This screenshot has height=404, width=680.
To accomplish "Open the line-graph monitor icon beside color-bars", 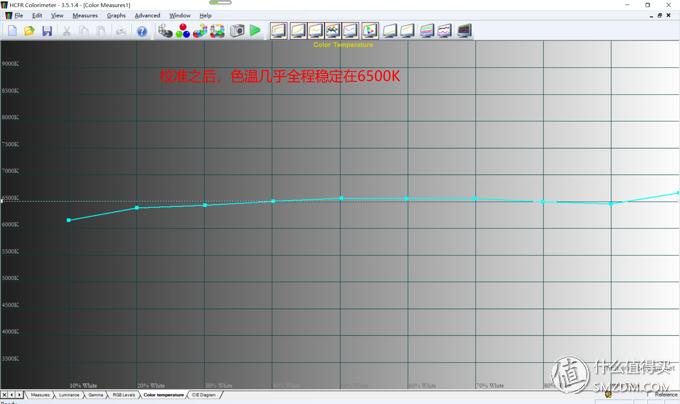I will (445, 31).
